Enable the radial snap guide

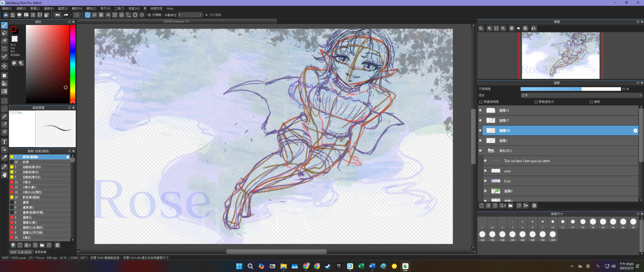tap(115, 15)
